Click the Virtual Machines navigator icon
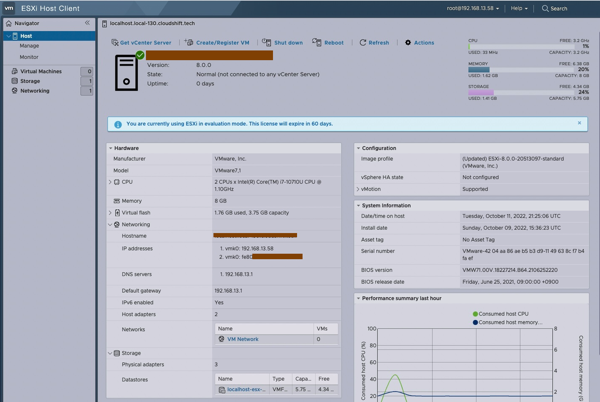This screenshot has width=600, height=402. coord(15,71)
